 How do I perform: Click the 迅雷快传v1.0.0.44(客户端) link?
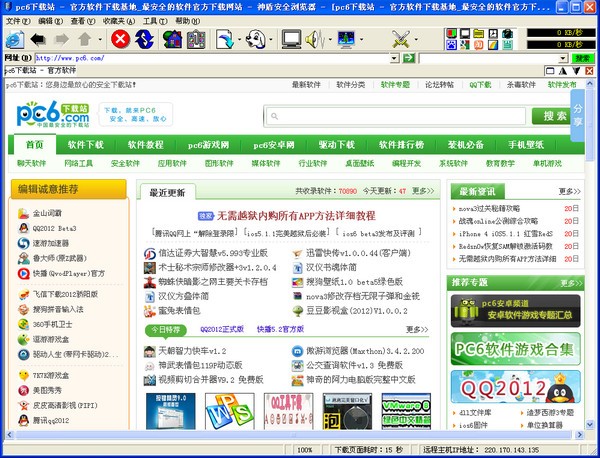pos(358,253)
